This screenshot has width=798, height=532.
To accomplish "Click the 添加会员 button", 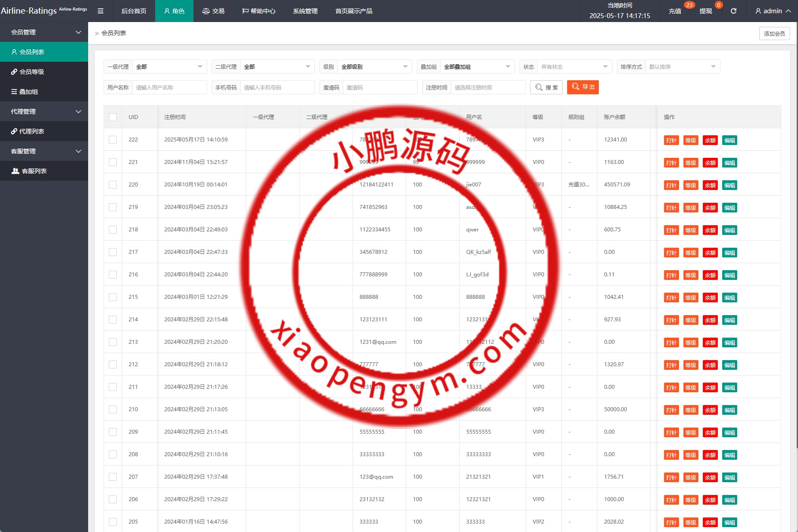I will 774,33.
